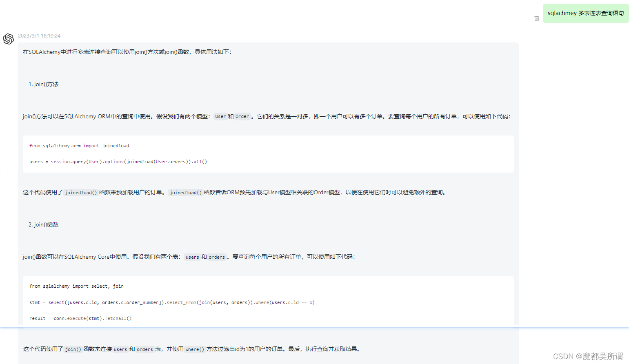Click the inline 'where()' code tag
The width and height of the screenshot is (629, 364).
tap(195, 349)
